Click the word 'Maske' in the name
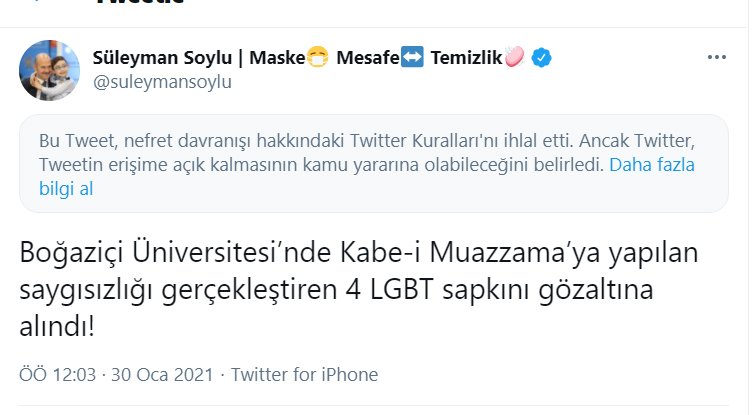 (x=279, y=58)
